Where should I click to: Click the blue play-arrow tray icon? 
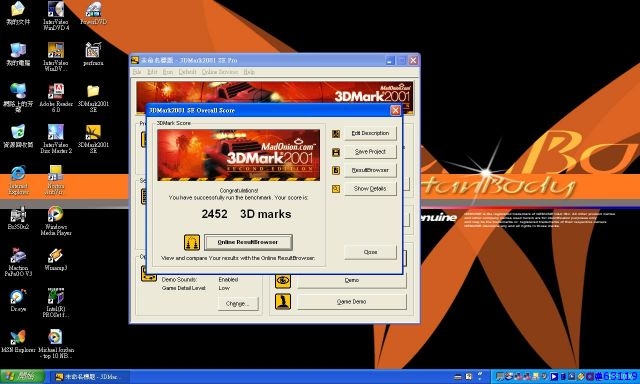554,376
